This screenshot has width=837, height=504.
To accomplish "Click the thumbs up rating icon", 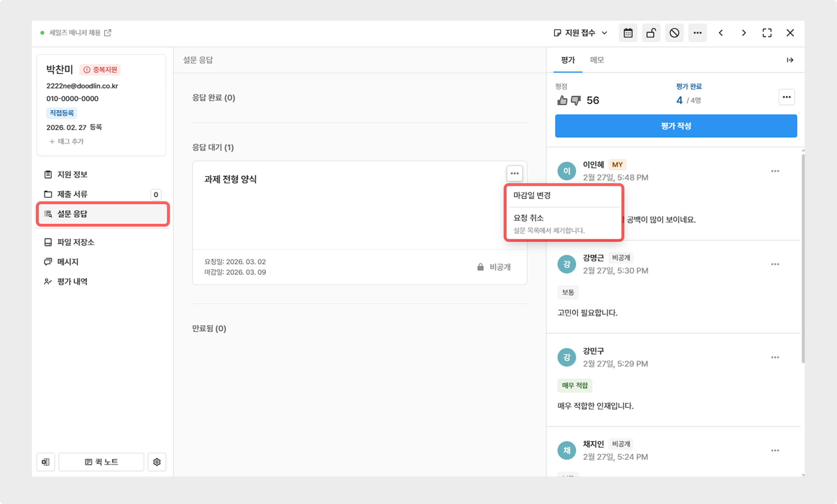I will [562, 100].
